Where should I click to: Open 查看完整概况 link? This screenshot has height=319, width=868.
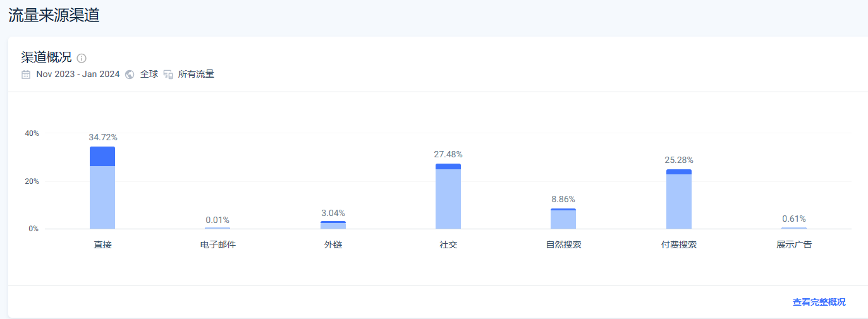[x=819, y=302]
